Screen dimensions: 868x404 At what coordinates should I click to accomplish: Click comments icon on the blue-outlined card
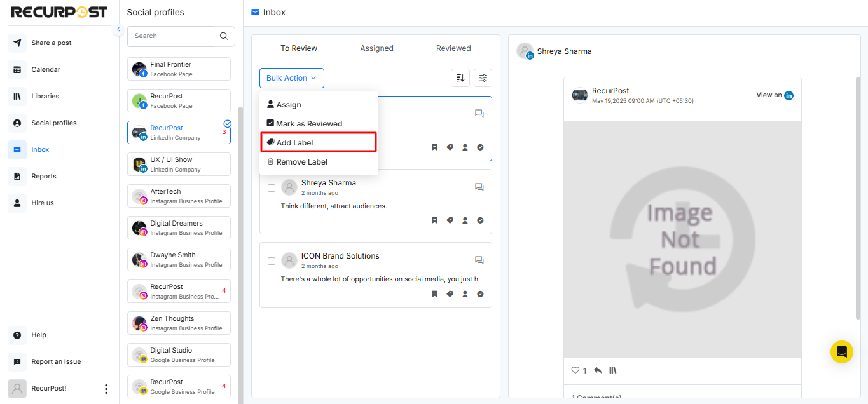(479, 114)
